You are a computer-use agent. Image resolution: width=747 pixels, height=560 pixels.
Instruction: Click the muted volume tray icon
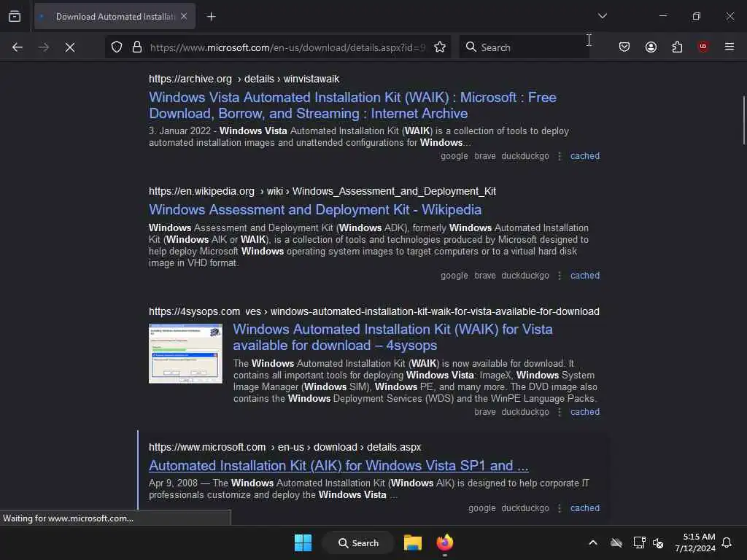659,542
